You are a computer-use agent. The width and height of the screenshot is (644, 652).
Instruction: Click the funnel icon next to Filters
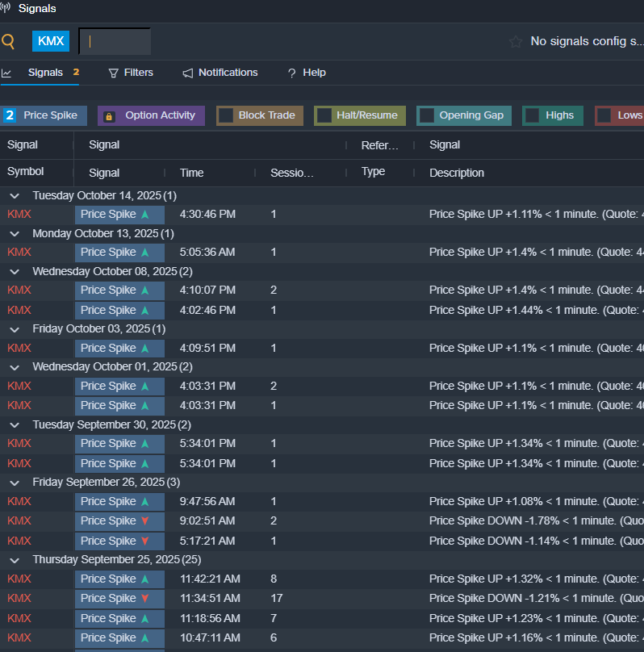(114, 73)
